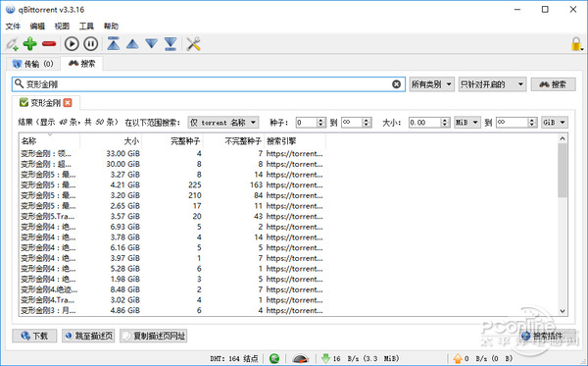Viewport: 588px width, 366px height.
Task: Select the 6.93 GiB result row
Action: (172, 227)
